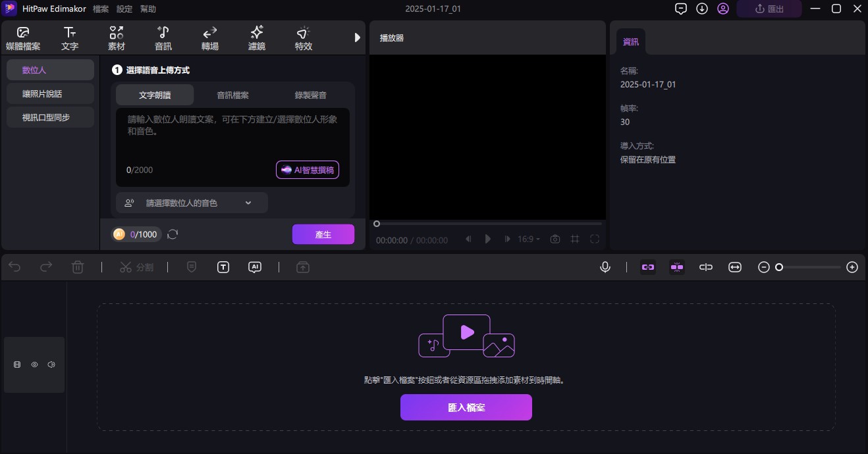Screen dimensions: 868x454
Task: Click the 產生 generate button
Action: point(323,234)
